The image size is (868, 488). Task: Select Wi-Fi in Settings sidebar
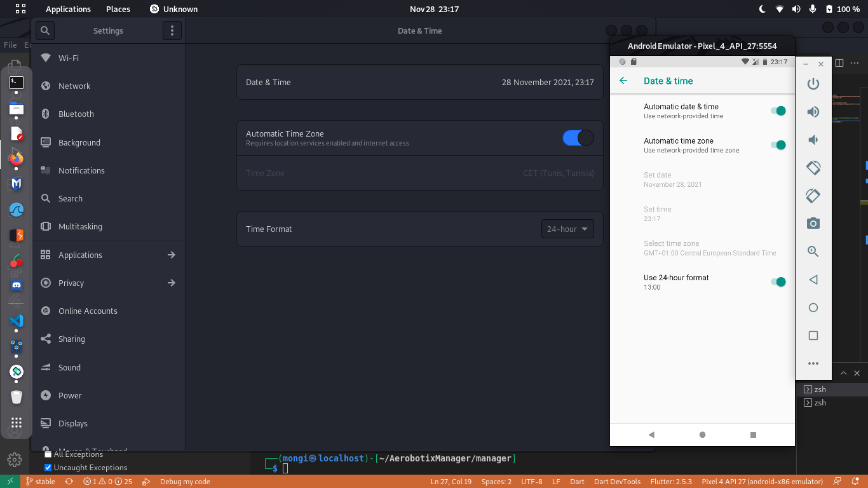108,58
